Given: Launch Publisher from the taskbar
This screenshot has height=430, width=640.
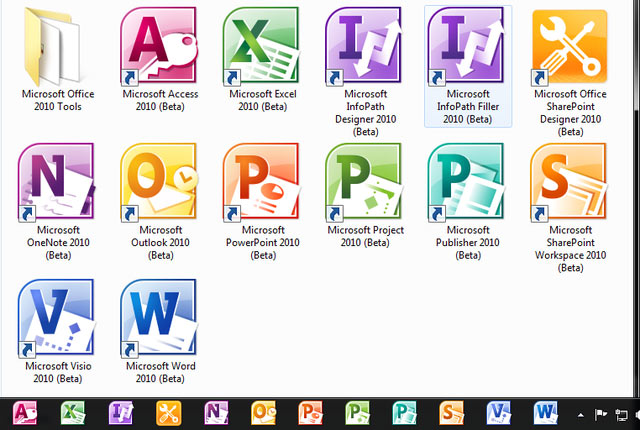Looking at the screenshot, I should click(x=404, y=413).
